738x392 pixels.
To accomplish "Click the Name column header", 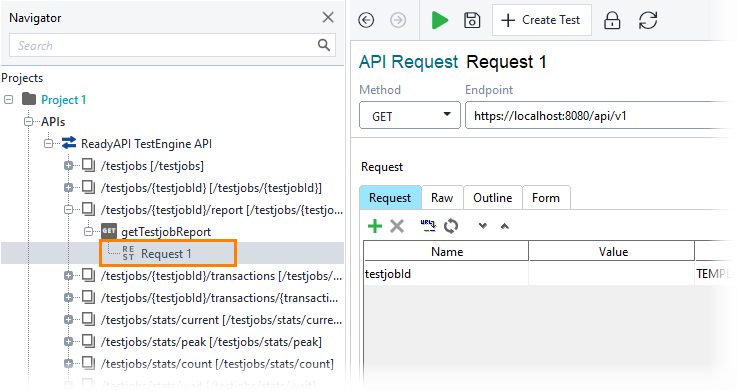I will (446, 251).
